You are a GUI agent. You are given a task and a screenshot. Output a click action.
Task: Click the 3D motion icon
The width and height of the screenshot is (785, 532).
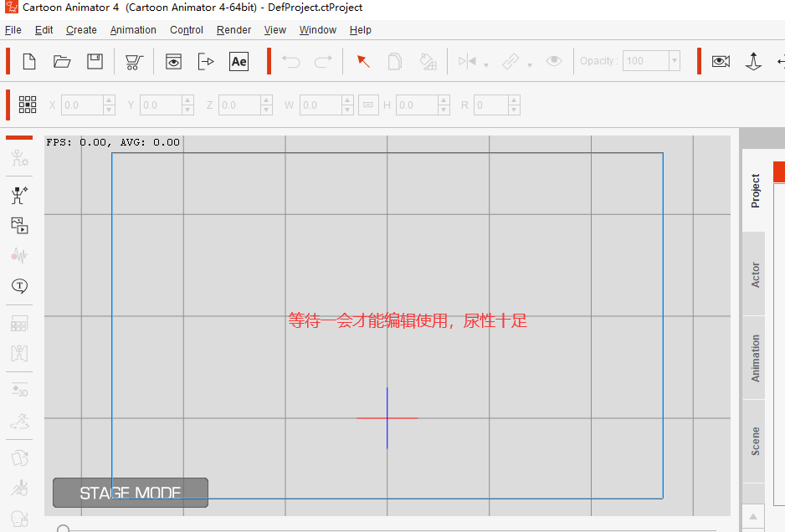19,391
